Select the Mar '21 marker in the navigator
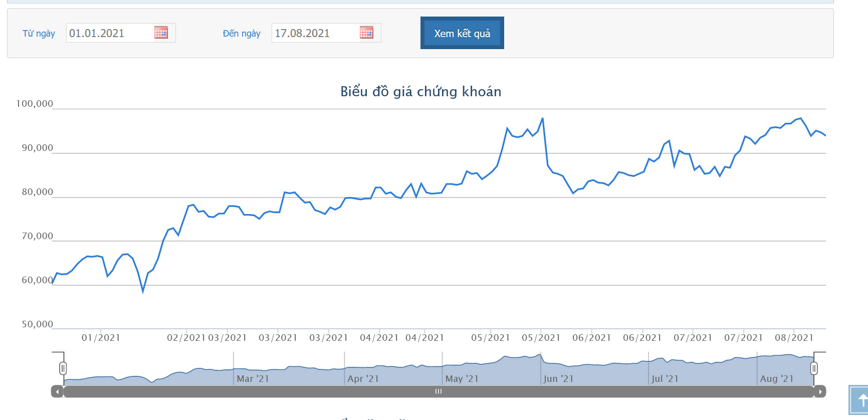Viewport: 868px width, 420px height. (253, 379)
